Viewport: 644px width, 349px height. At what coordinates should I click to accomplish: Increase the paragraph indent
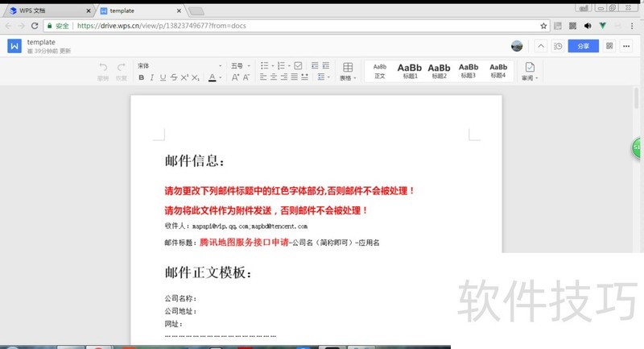(326, 66)
